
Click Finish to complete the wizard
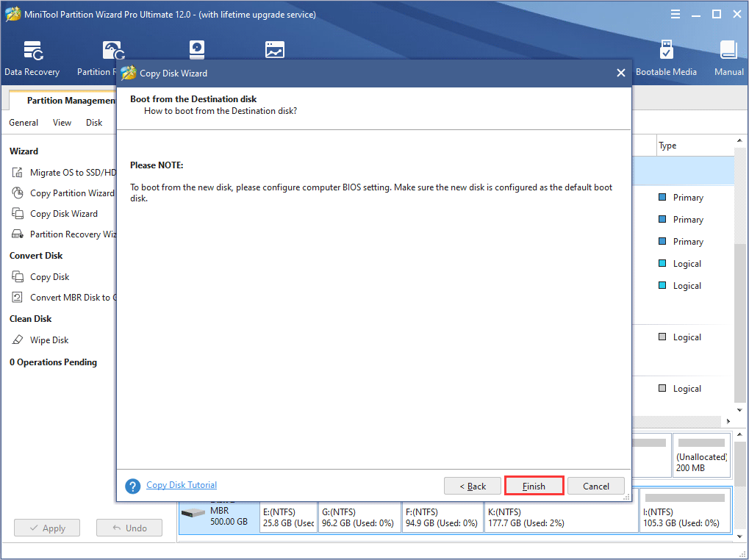coord(534,486)
